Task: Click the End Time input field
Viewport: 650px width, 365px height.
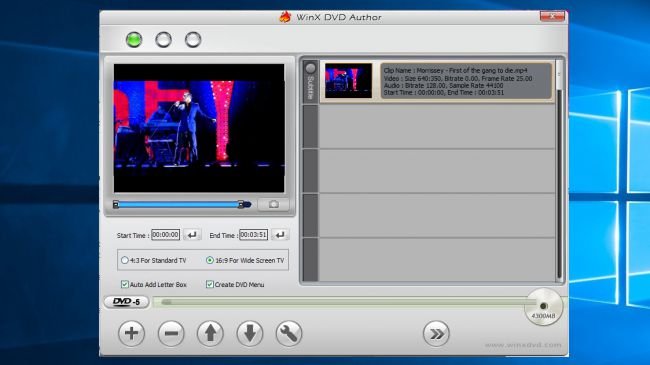Action: 253,235
